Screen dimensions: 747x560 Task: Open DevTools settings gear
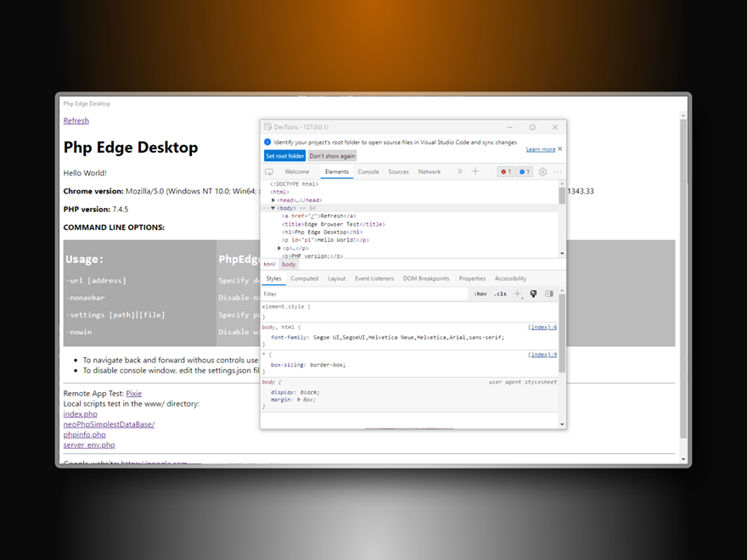point(543,172)
